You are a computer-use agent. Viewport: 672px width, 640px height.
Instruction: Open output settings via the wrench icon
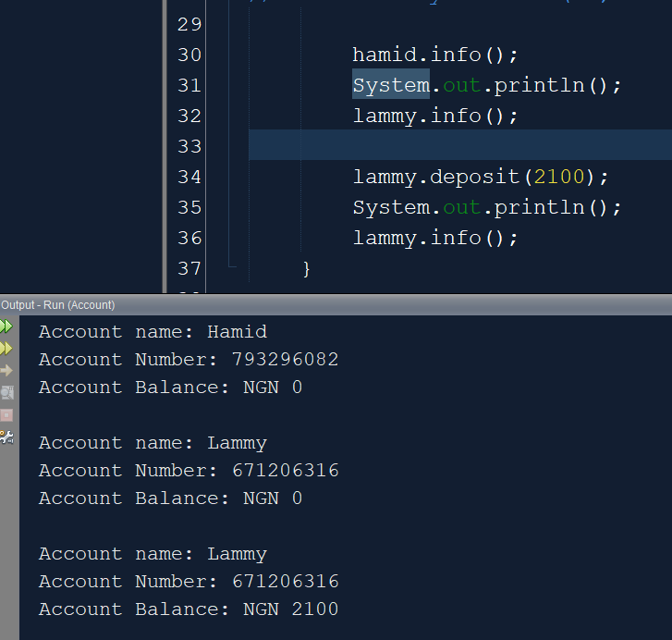pyautogui.click(x=6, y=437)
